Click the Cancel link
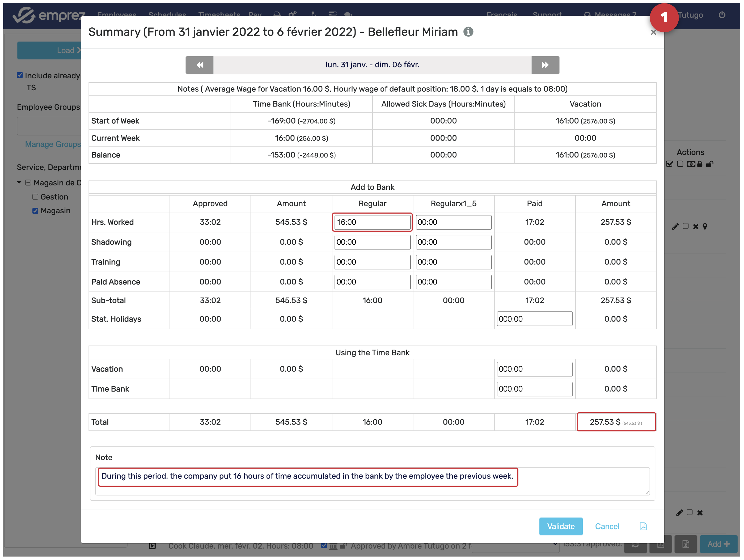The width and height of the screenshot is (744, 560). coord(607,526)
